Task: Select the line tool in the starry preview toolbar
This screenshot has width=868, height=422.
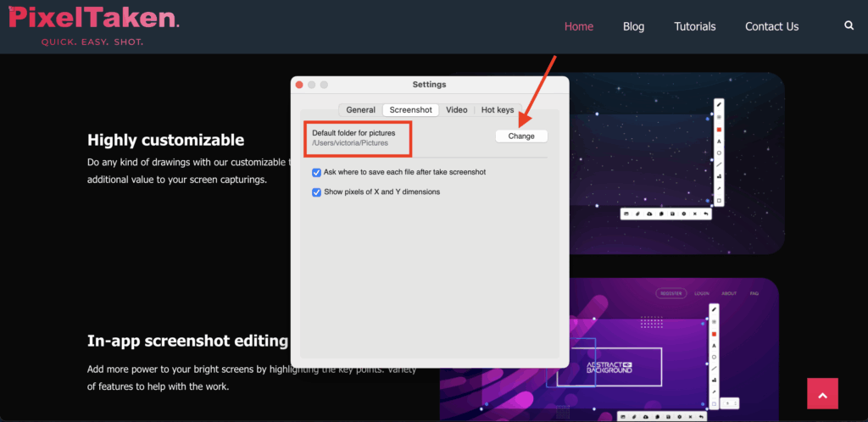Action: pyautogui.click(x=719, y=164)
